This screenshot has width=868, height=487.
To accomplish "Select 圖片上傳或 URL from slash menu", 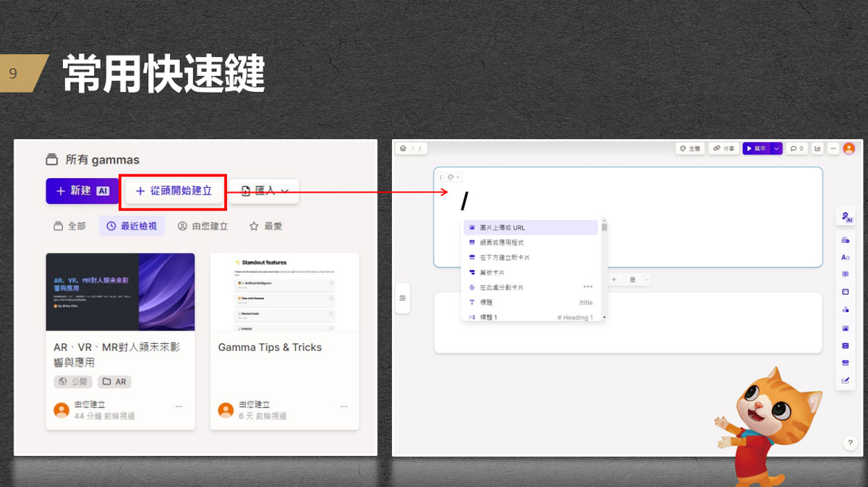I will tap(530, 227).
